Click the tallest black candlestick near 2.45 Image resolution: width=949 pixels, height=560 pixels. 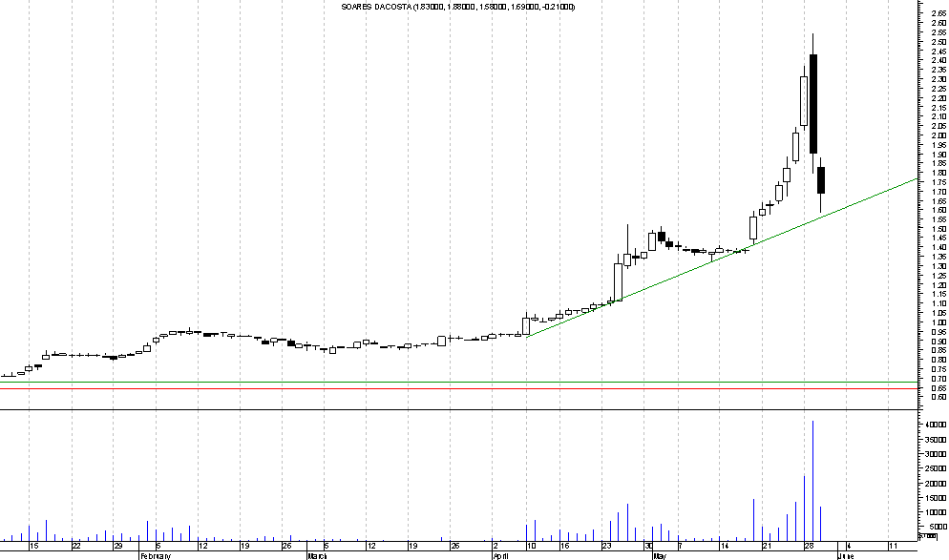(812, 103)
